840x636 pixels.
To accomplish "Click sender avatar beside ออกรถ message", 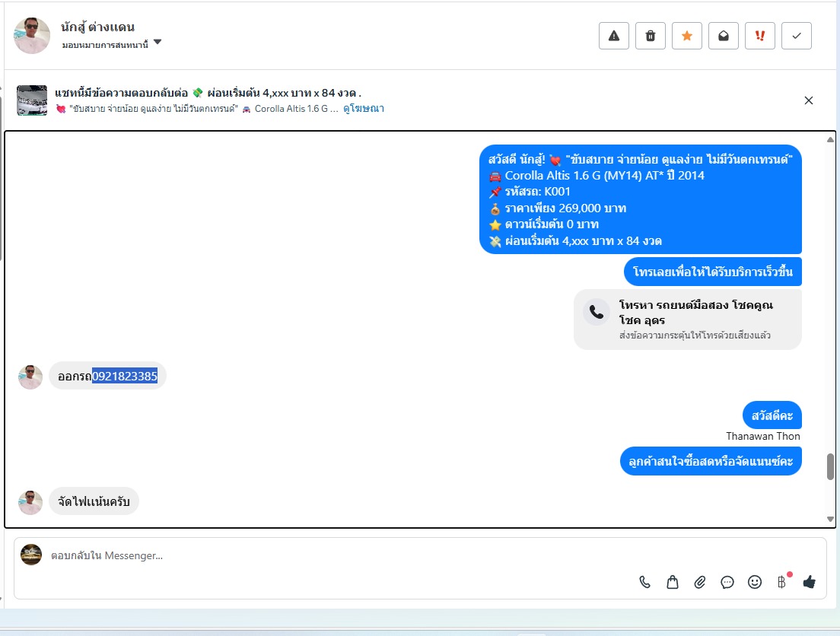I will click(30, 377).
